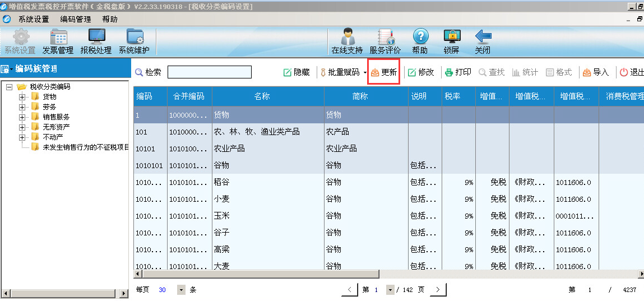Click the table scrollbar's left arrow
The image size is (644, 301).
coord(137,274)
